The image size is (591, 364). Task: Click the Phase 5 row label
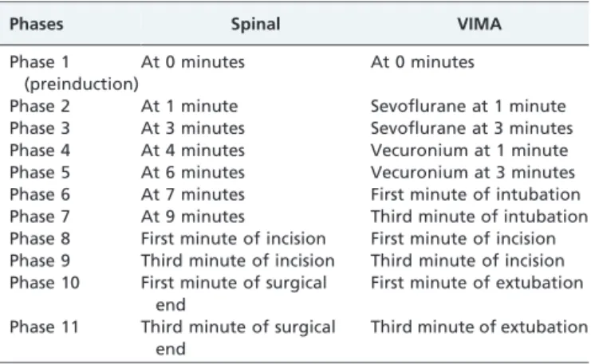pyautogui.click(x=40, y=172)
